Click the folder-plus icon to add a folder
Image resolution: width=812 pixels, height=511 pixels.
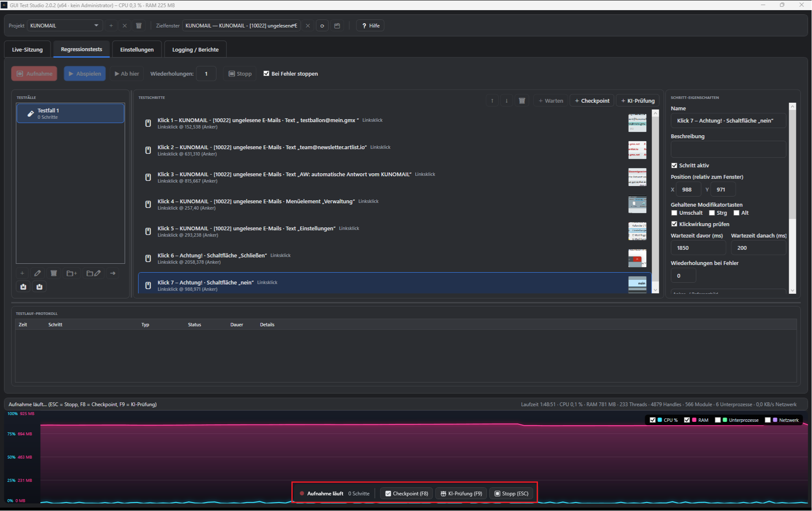pyautogui.click(x=72, y=273)
